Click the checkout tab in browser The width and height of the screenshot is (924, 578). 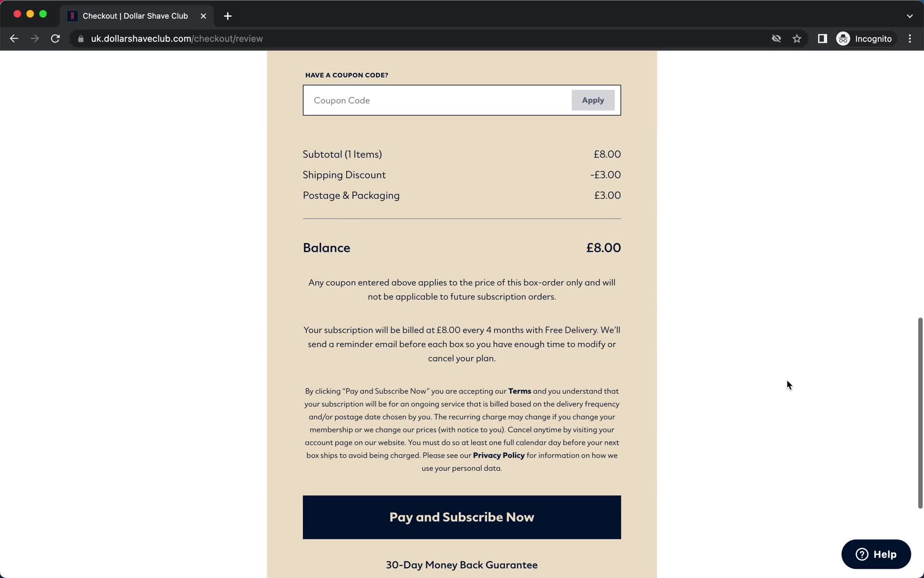[135, 15]
